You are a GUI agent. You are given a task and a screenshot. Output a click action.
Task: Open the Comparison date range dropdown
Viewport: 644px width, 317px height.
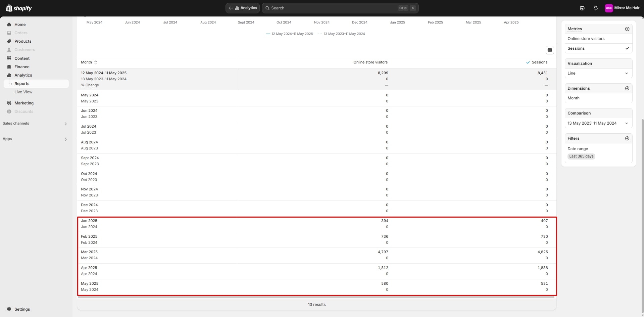[598, 123]
